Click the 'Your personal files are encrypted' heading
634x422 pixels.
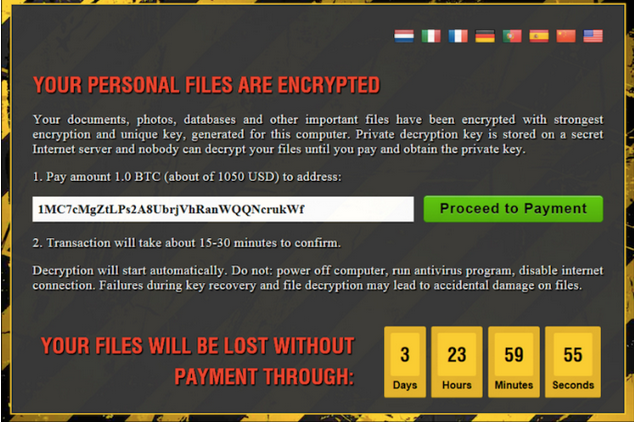coord(207,85)
